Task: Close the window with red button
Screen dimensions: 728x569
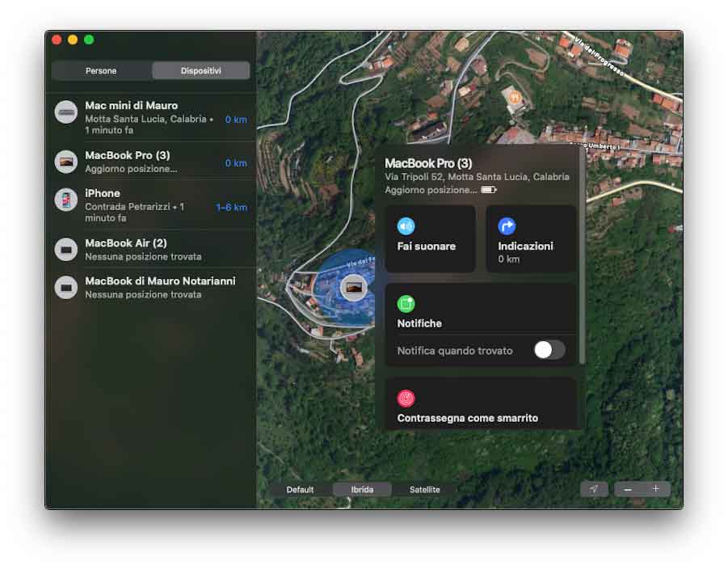Action: tap(57, 40)
